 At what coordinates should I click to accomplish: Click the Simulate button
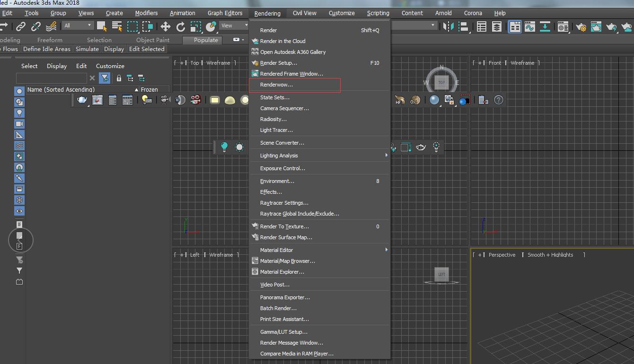point(87,49)
